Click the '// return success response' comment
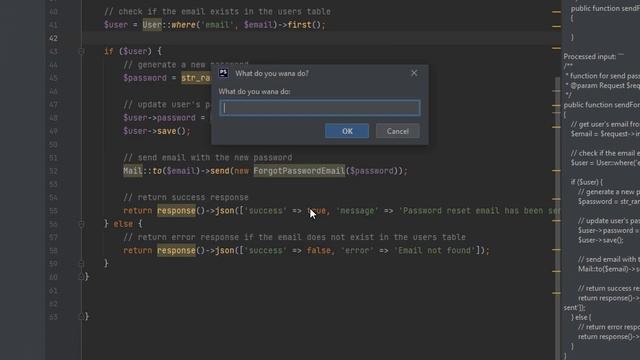The image size is (640, 360). point(186,198)
